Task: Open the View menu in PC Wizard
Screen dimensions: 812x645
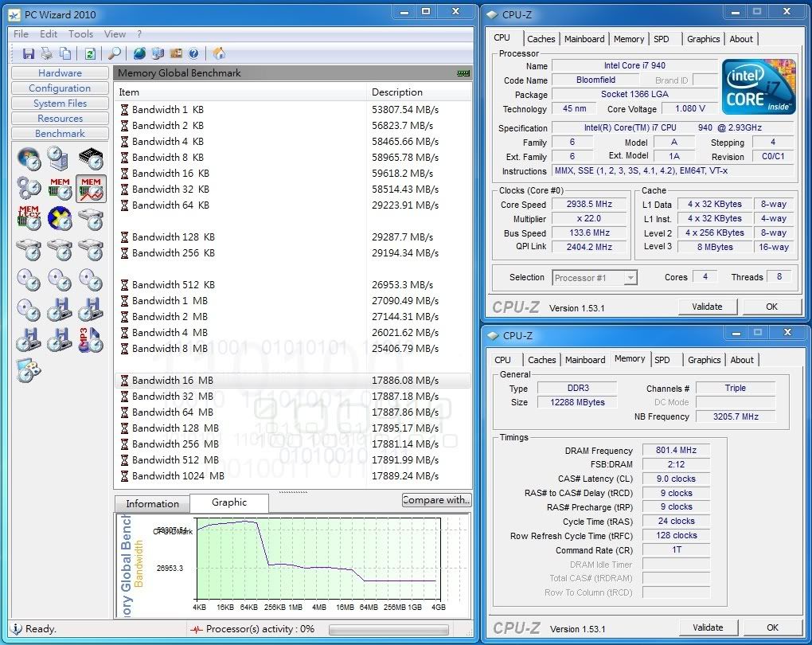Action: tap(115, 34)
